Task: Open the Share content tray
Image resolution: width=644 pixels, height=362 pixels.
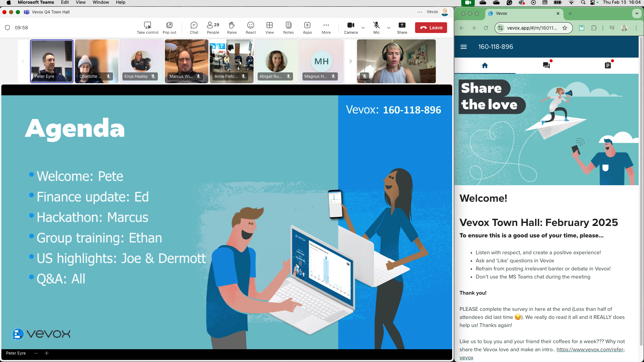Action: point(402,28)
